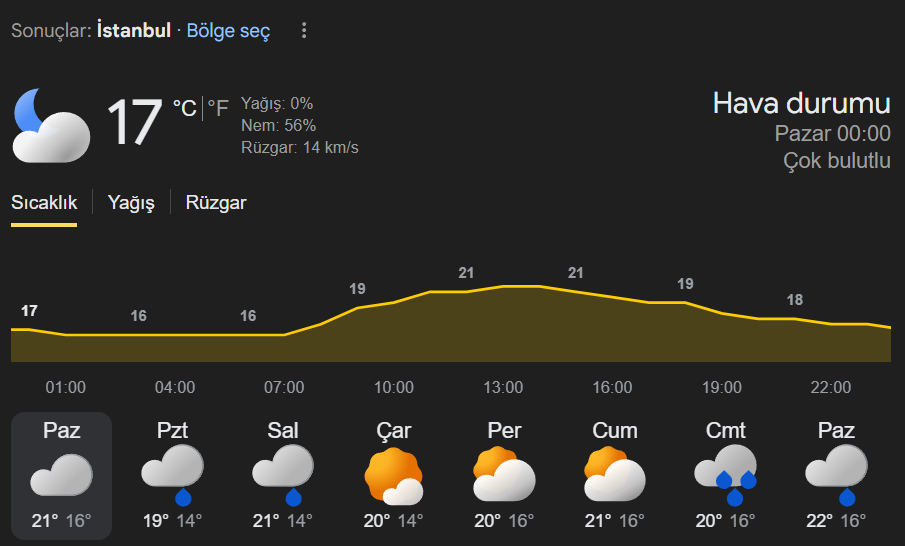Select the Sıcaklık tab

pos(44,203)
